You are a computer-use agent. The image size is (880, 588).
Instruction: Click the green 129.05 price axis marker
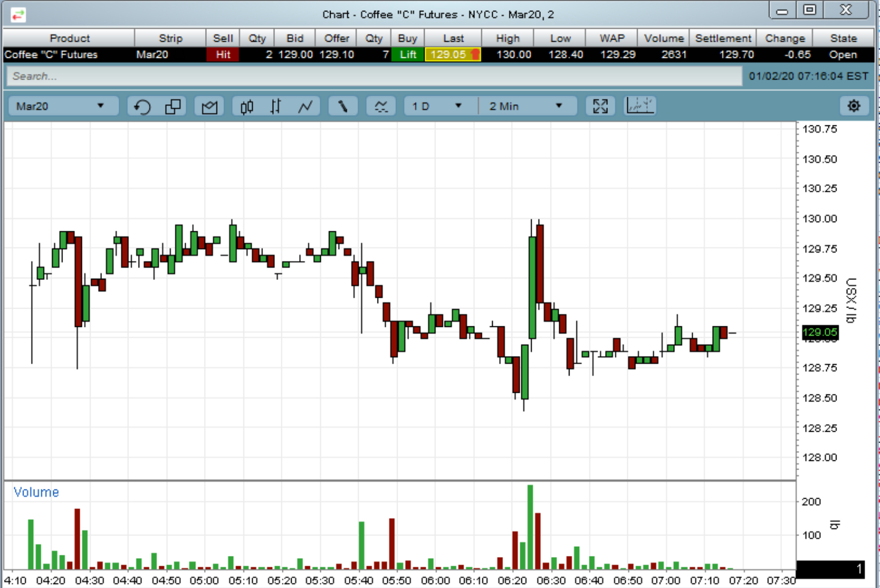pyautogui.click(x=820, y=332)
